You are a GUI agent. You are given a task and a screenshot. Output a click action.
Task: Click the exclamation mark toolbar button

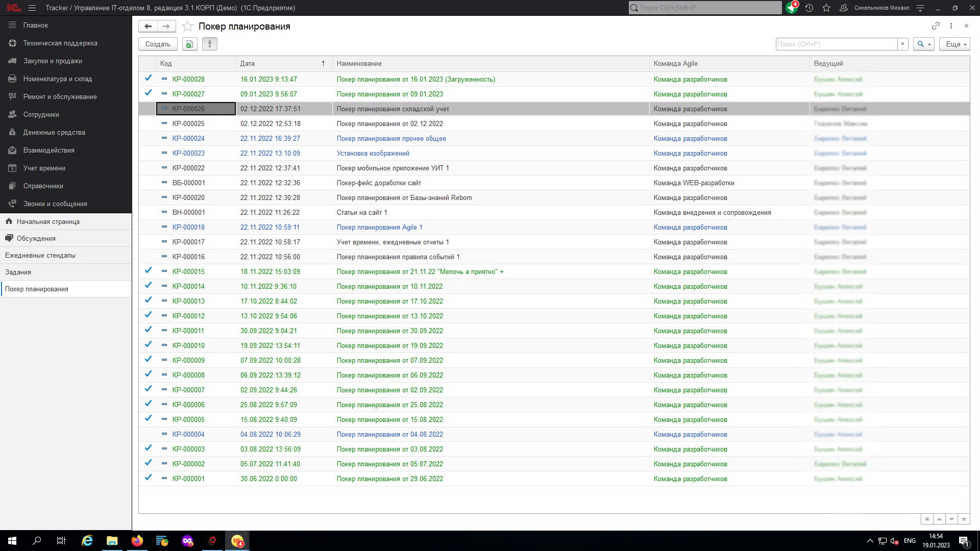(209, 44)
